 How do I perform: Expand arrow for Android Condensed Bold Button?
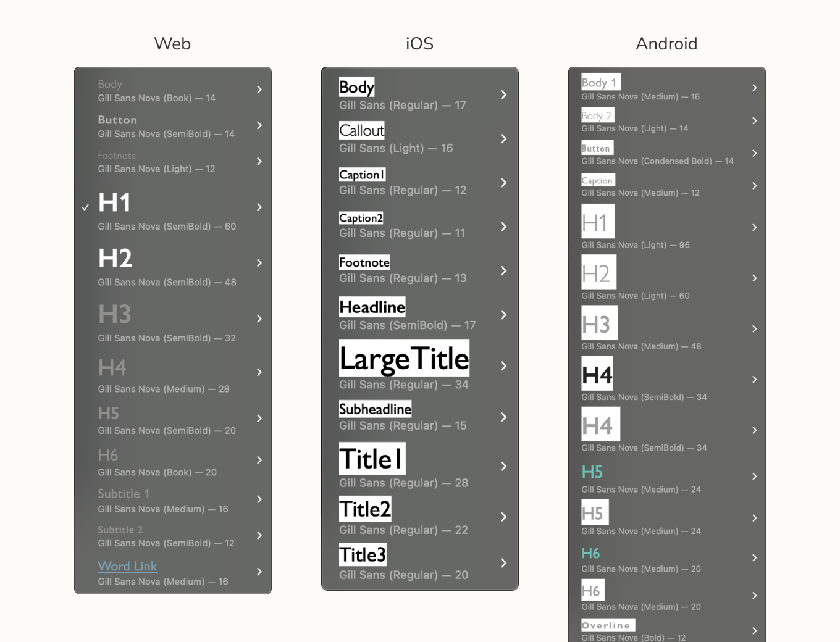click(x=755, y=153)
